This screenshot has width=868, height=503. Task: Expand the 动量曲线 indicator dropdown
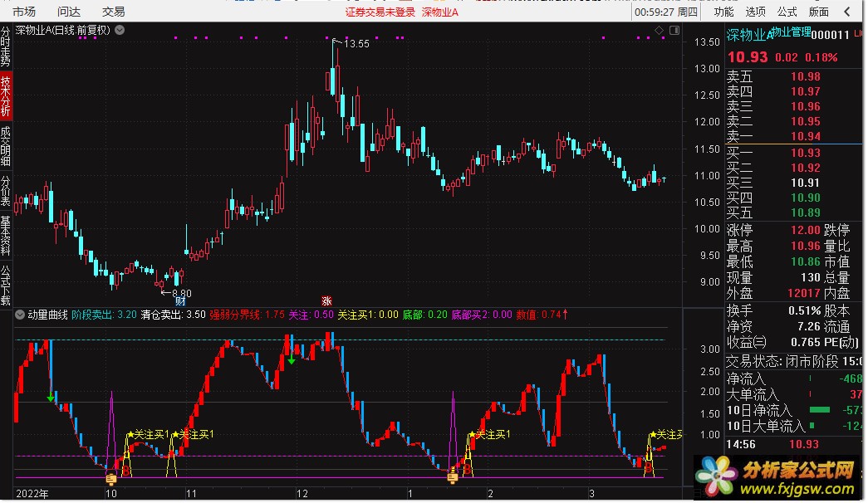pos(20,315)
